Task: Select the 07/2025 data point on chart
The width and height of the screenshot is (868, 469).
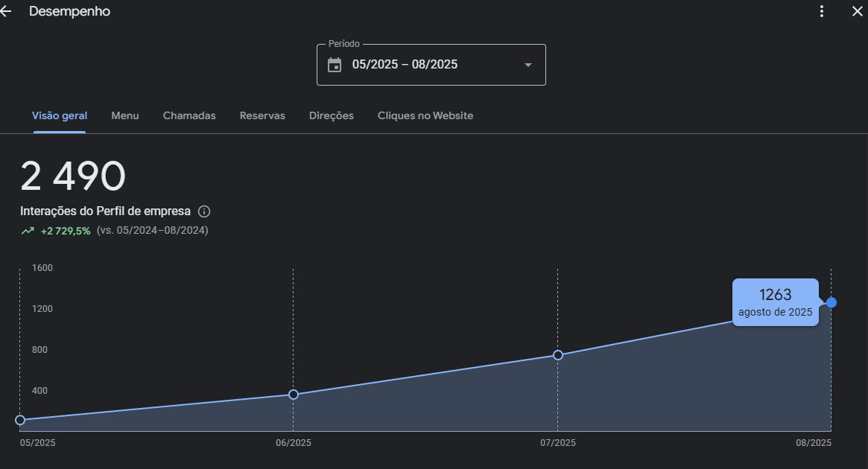Action: 557,355
